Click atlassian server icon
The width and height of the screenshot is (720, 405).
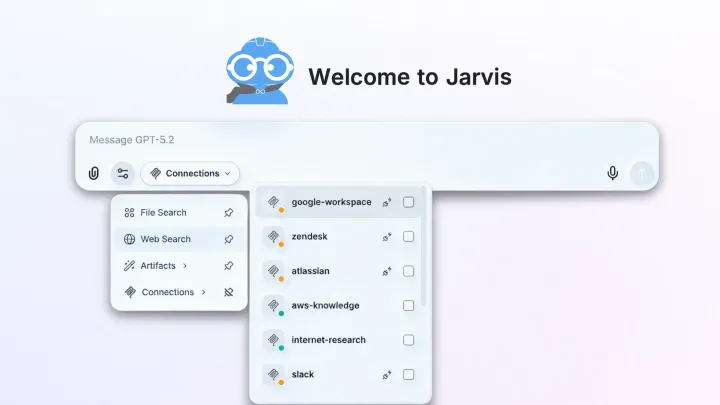click(274, 271)
